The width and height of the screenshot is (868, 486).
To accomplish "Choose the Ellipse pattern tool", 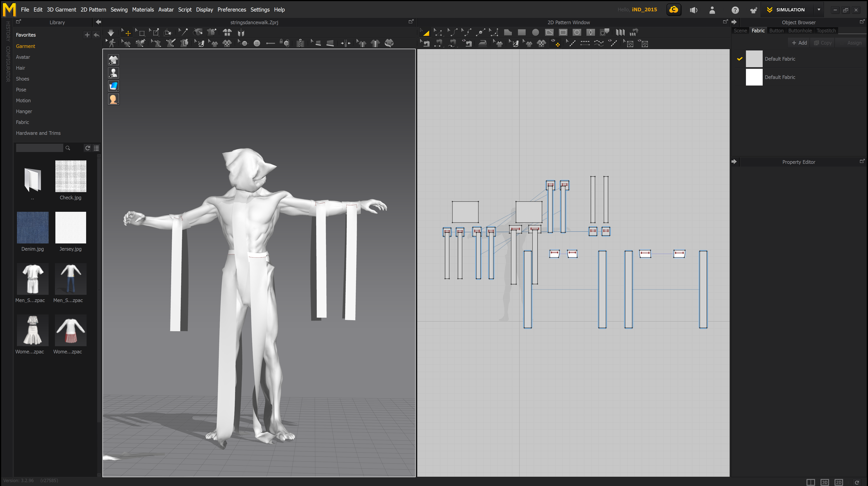I will [x=535, y=32].
